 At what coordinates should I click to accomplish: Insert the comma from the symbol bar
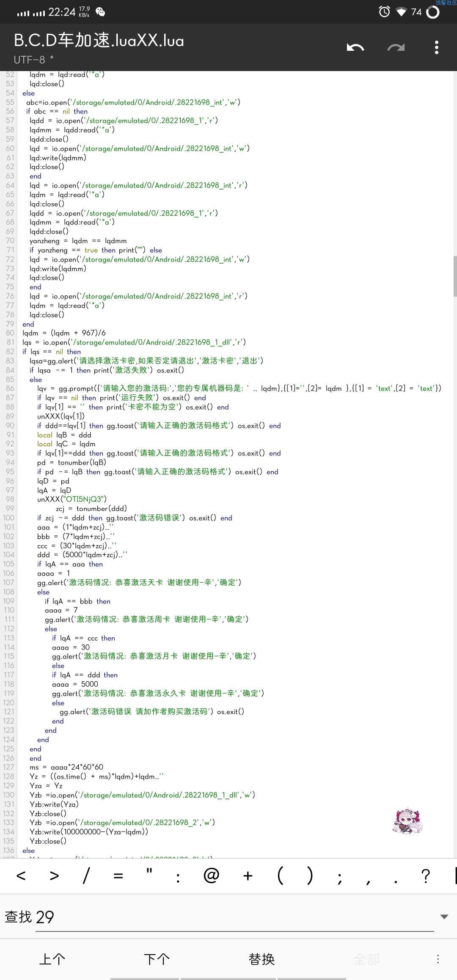tap(368, 883)
